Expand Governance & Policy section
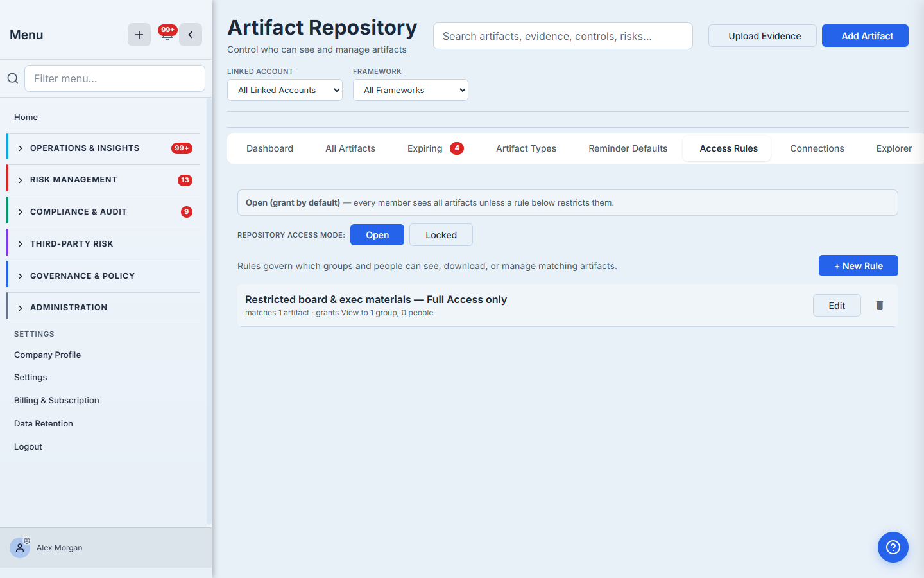Image resolution: width=924 pixels, height=578 pixels. pos(103,276)
